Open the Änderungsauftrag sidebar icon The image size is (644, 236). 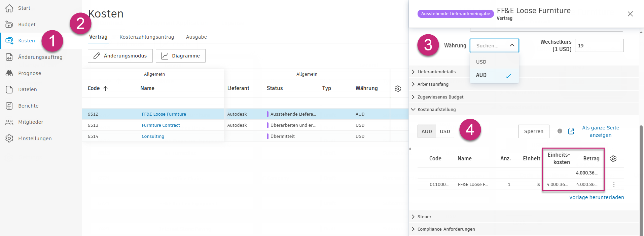pos(9,57)
